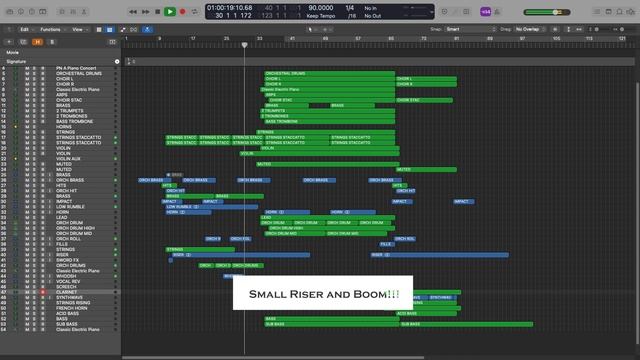Image resolution: width=640 pixels, height=360 pixels.
Task: Mute the ORCHESTRAL DRUMS track
Action: tap(27, 73)
